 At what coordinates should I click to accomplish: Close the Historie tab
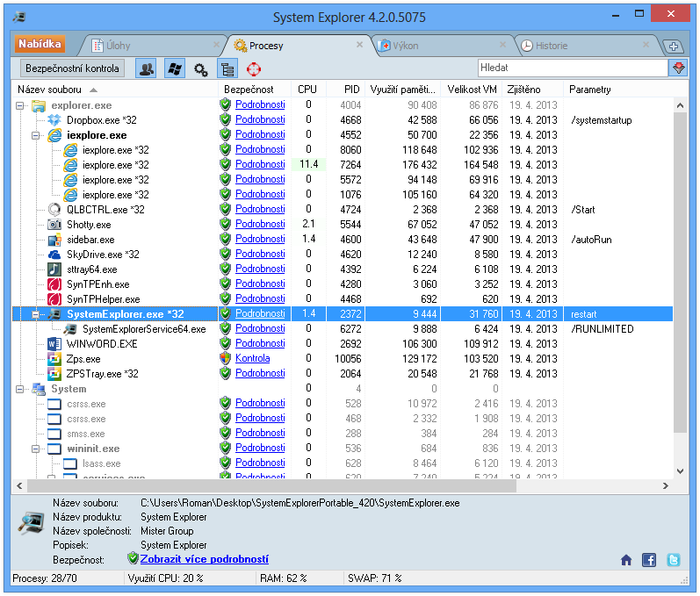pyautogui.click(x=646, y=45)
